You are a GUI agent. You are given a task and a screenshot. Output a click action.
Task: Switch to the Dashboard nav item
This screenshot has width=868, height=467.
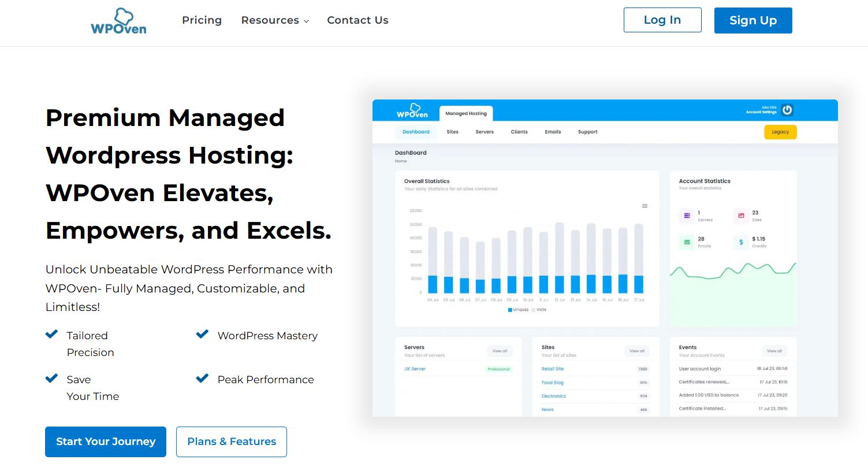pos(416,132)
